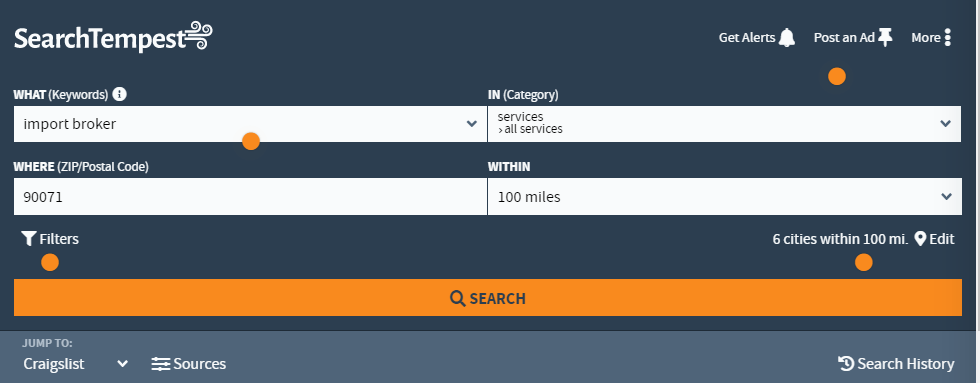The width and height of the screenshot is (980, 383).
Task: Click the 90071 ZIP code field
Action: coord(250,197)
